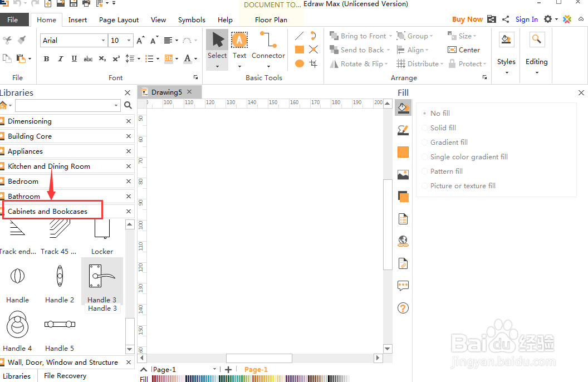Close the Drawing5 document tab
The image size is (588, 382).
click(x=189, y=92)
